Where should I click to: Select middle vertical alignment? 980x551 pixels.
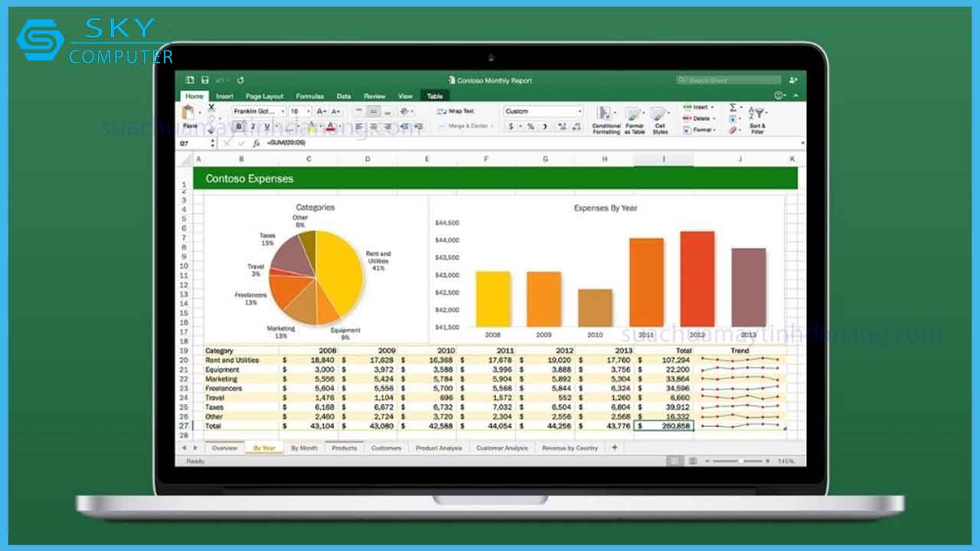tap(374, 111)
